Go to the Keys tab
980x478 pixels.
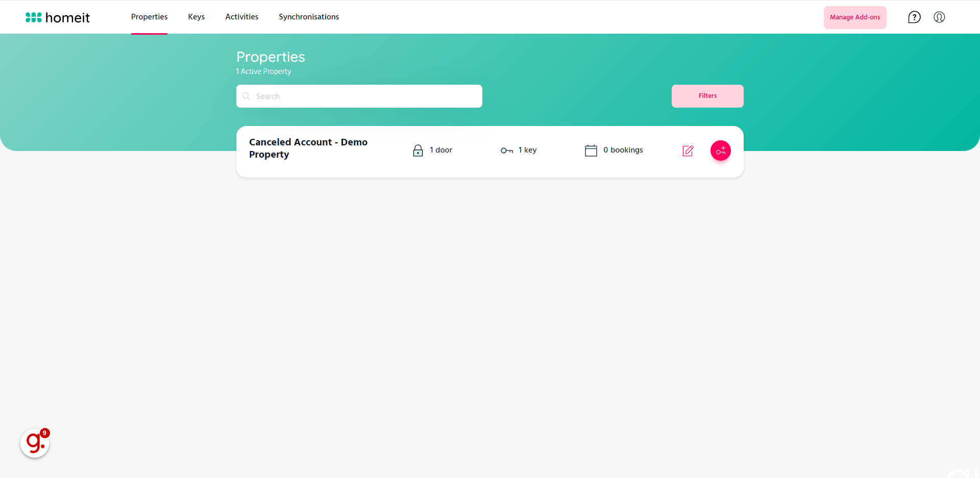[196, 17]
